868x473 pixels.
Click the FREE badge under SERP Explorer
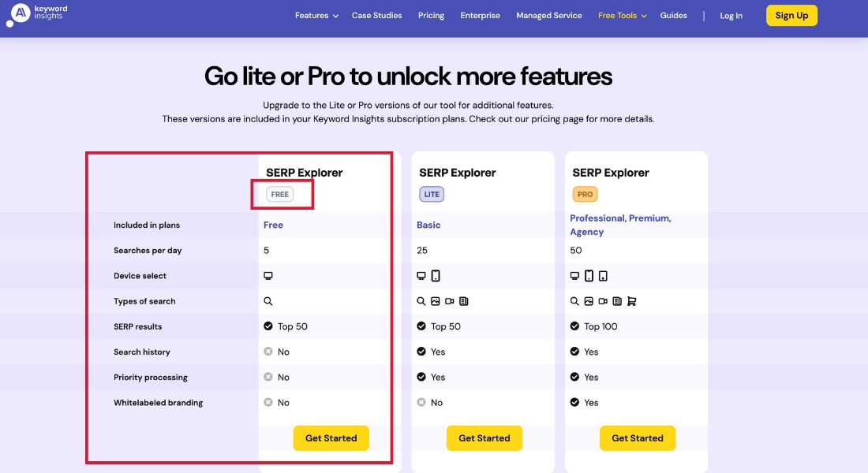point(280,194)
